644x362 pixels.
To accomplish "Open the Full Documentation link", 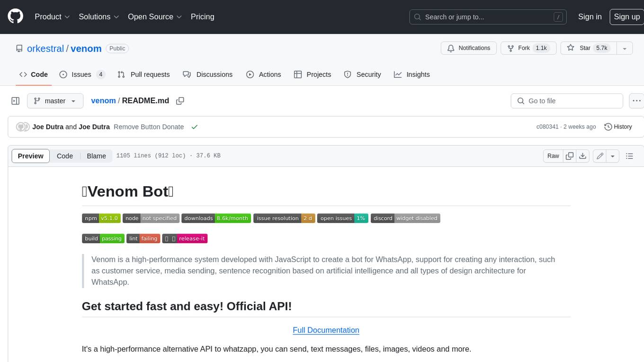I will click(x=326, y=330).
